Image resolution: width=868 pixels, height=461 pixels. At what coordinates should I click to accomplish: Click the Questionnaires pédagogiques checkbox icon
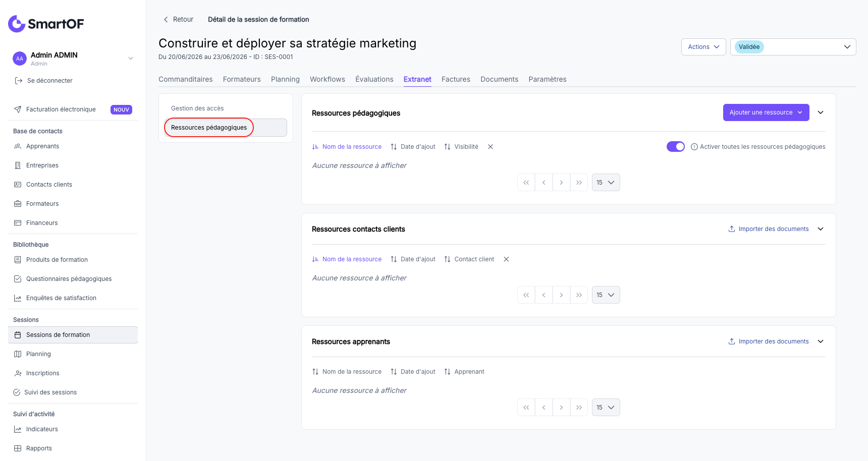18,279
